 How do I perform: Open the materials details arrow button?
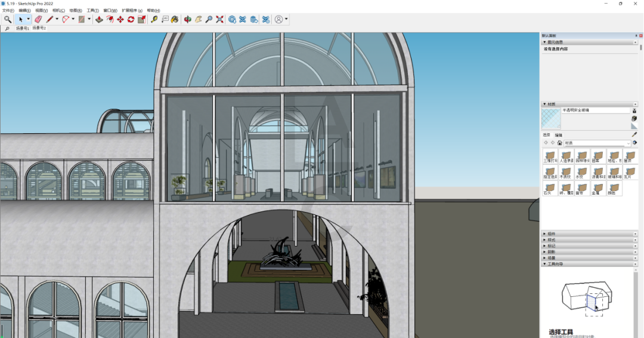pos(634,143)
